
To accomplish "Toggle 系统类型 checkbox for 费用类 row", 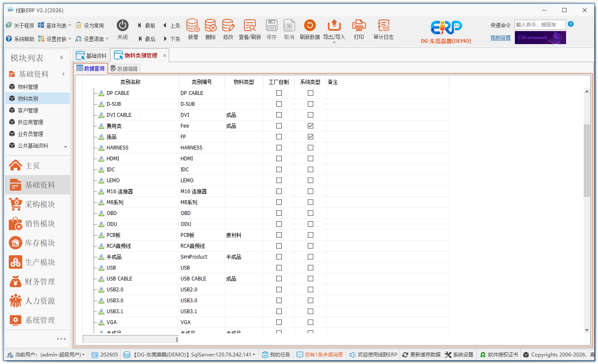I will click(310, 126).
